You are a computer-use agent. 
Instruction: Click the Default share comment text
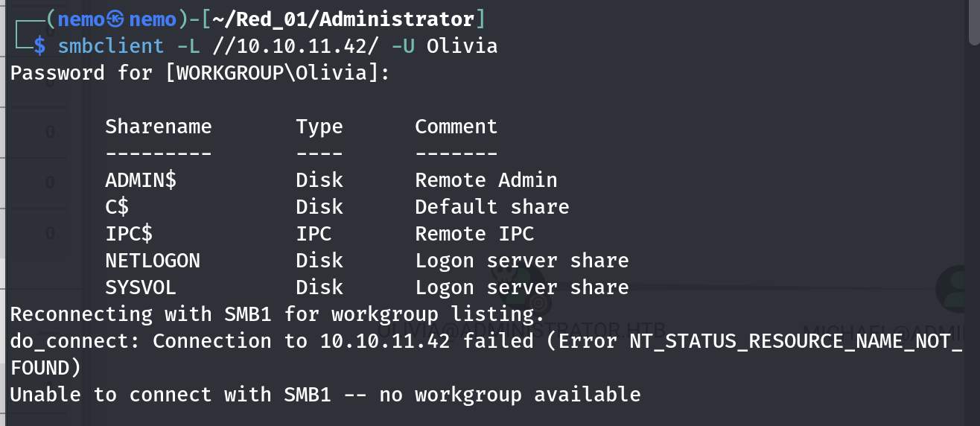pos(491,207)
